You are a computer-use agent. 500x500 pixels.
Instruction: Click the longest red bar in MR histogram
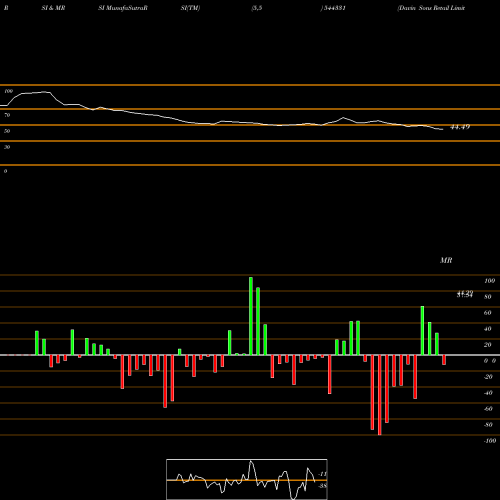(380, 395)
